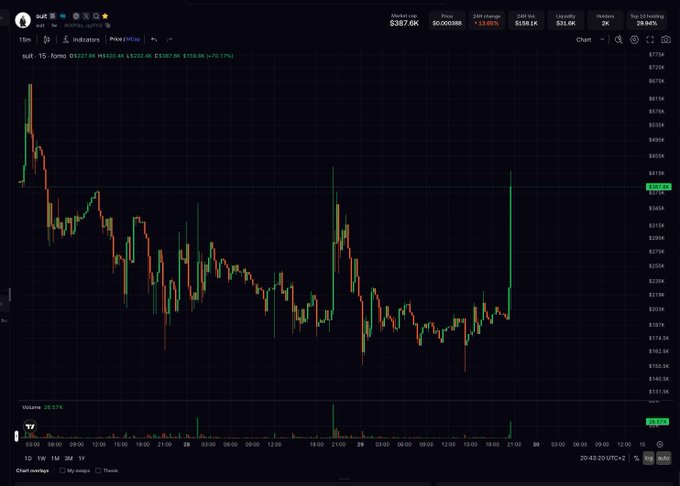
Task: Add suit token to favorites star
Action: coord(105,16)
